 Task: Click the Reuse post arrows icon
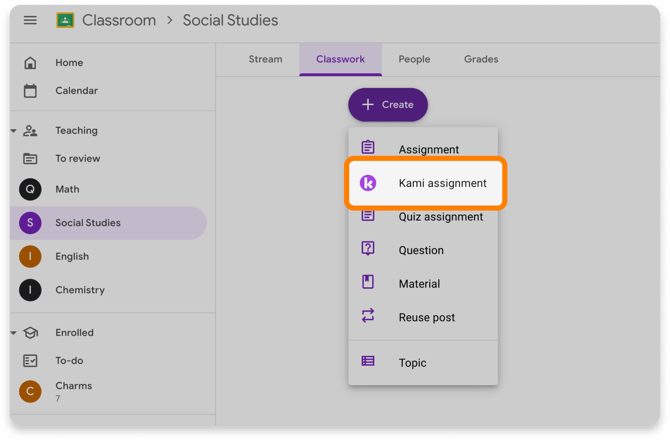[x=368, y=316]
